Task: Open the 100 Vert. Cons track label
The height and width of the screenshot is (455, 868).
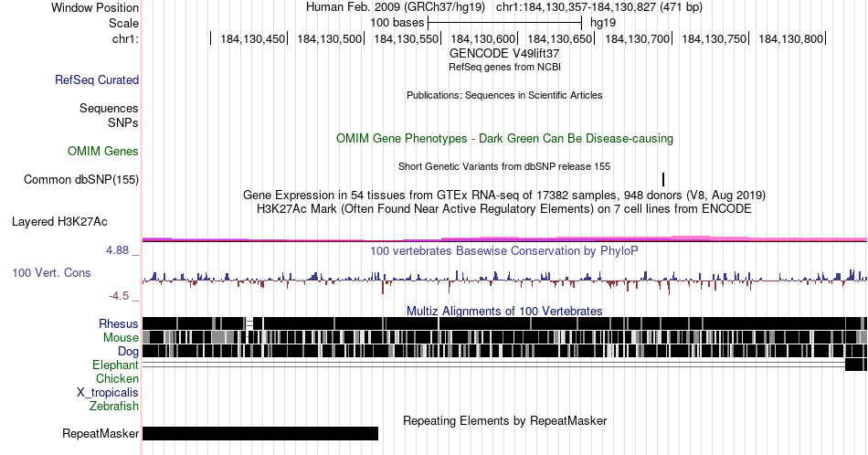Action: 51,272
